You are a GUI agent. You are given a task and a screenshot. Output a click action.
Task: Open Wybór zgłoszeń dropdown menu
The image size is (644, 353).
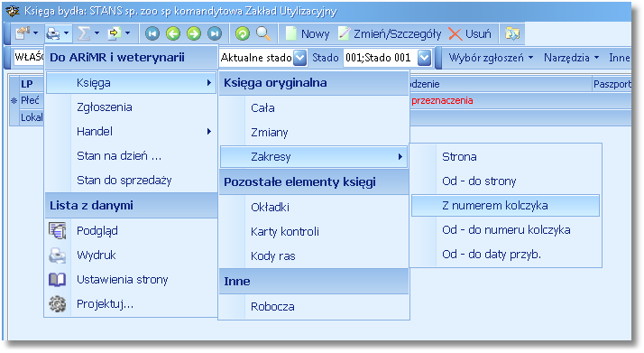[491, 58]
